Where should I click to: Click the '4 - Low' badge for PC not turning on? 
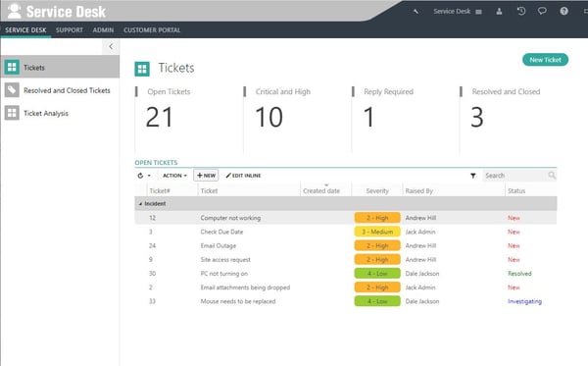click(377, 274)
